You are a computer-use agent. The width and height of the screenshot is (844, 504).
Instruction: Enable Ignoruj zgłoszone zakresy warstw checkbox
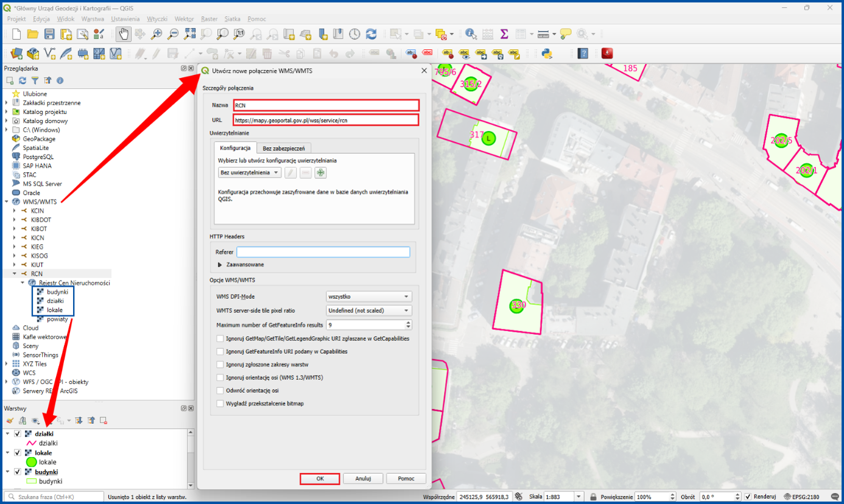pyautogui.click(x=220, y=365)
